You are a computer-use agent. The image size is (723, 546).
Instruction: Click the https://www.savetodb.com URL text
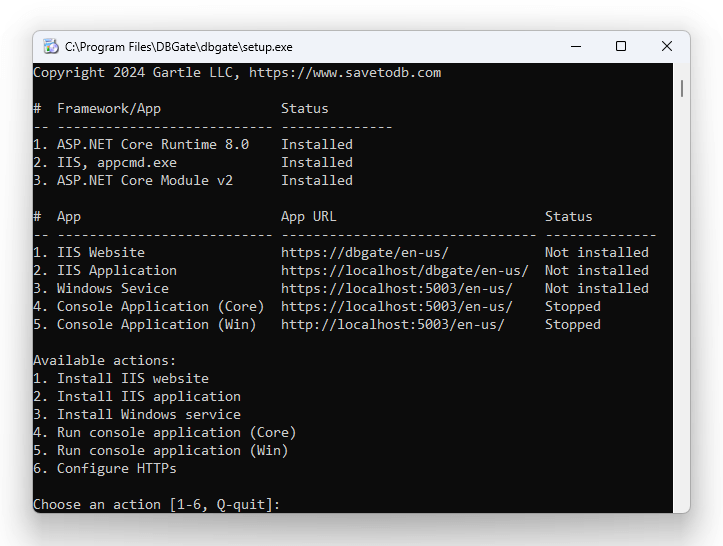pyautogui.click(x=345, y=73)
